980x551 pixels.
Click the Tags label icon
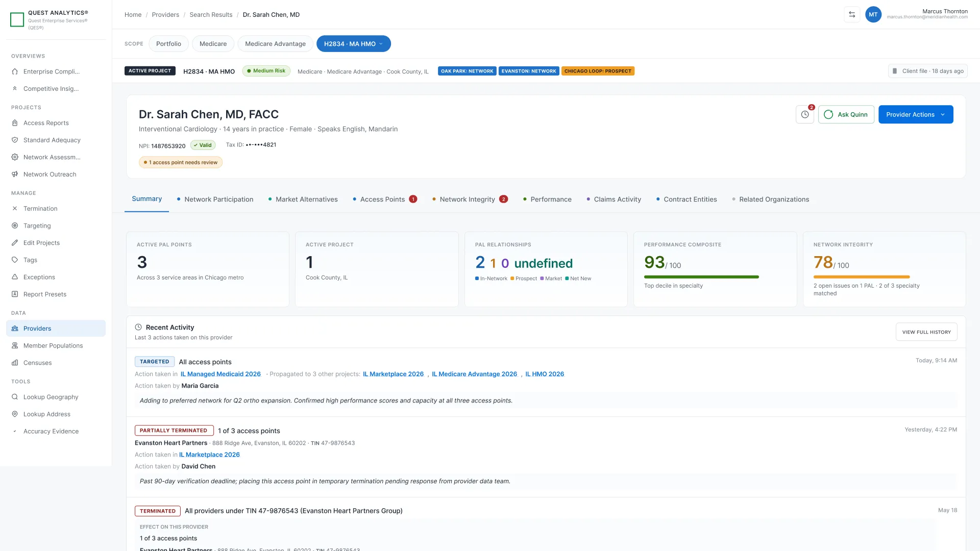click(15, 260)
